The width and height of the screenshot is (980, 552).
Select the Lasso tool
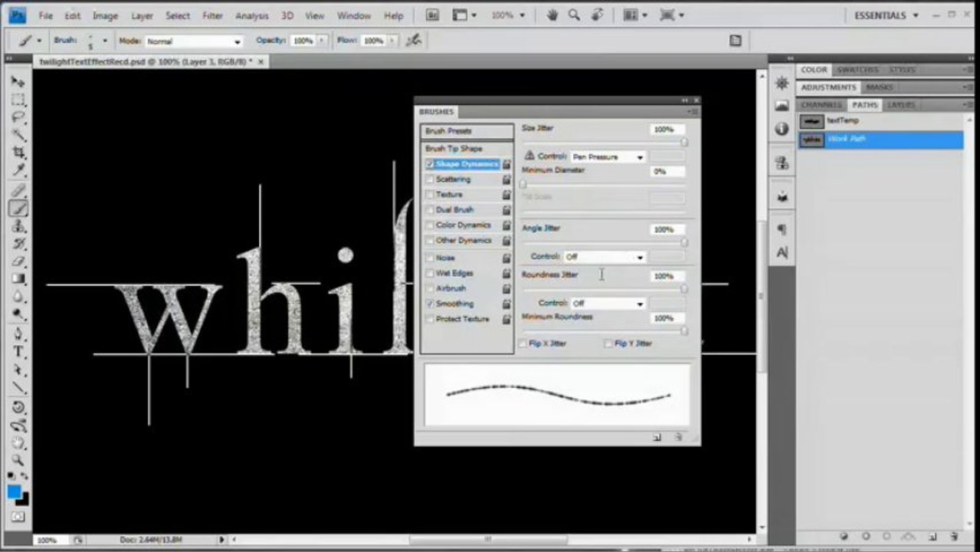(x=18, y=117)
